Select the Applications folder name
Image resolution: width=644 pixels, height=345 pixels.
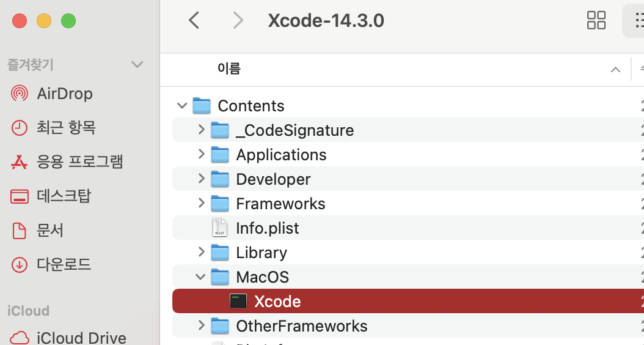[281, 155]
